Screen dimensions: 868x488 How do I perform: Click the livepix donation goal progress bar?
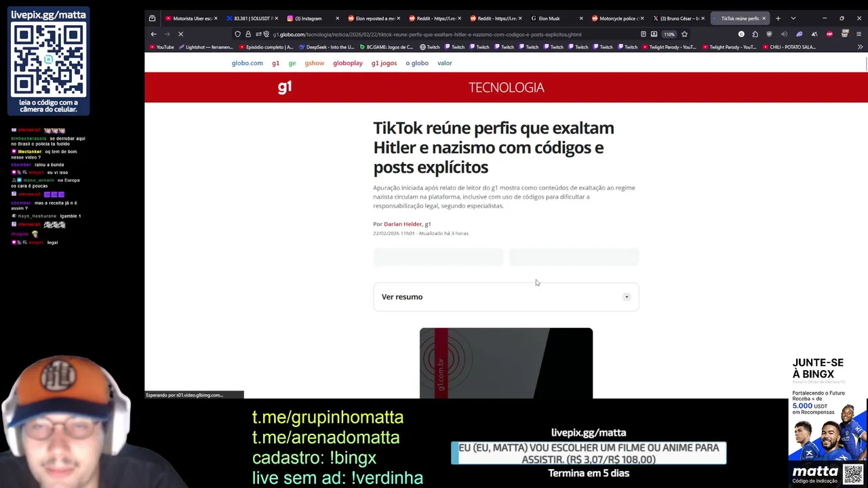click(x=589, y=453)
